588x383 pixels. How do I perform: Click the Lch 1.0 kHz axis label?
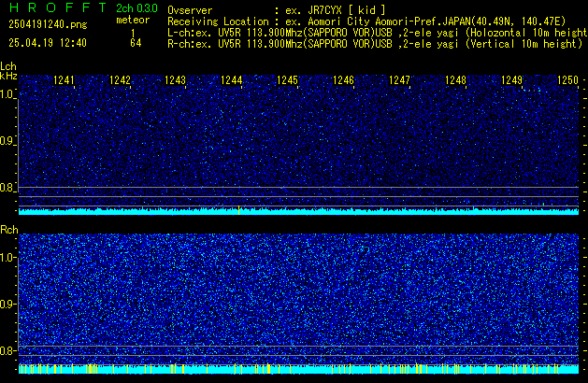pyautogui.click(x=7, y=94)
